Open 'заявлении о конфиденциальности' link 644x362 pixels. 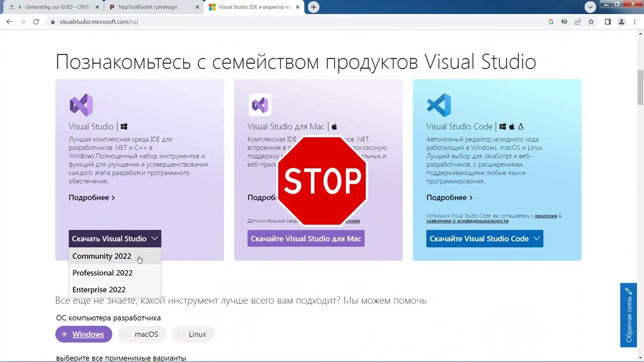click(x=467, y=221)
